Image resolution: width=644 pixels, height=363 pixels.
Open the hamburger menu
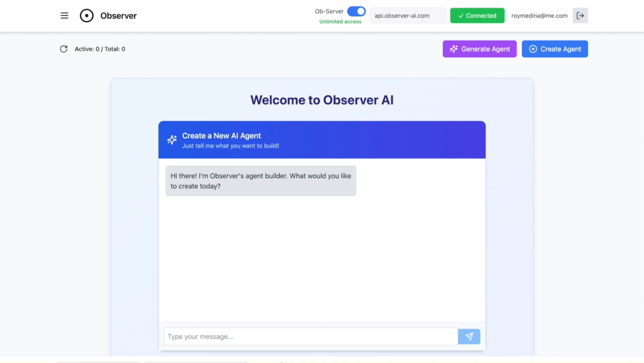tap(64, 16)
